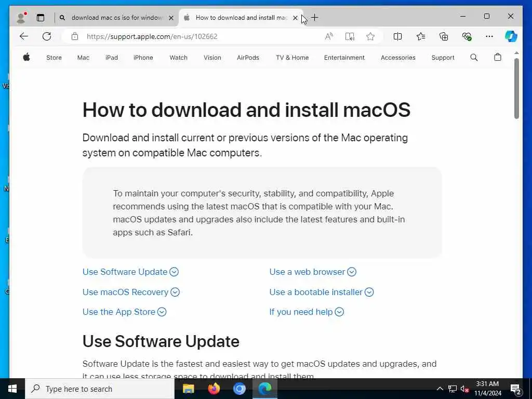Screen dimensions: 532x399
Task: Open the tab actions menu icon
Action: click(x=41, y=18)
